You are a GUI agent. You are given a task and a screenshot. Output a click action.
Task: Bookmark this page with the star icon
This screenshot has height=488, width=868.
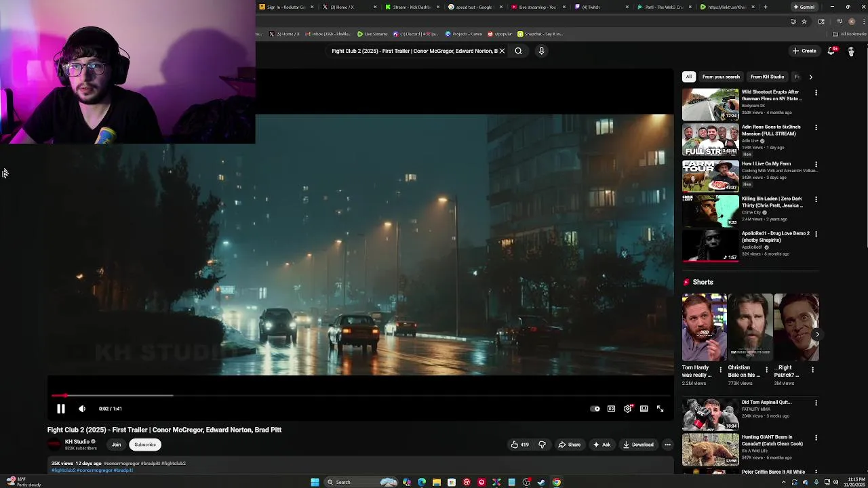pos(804,21)
